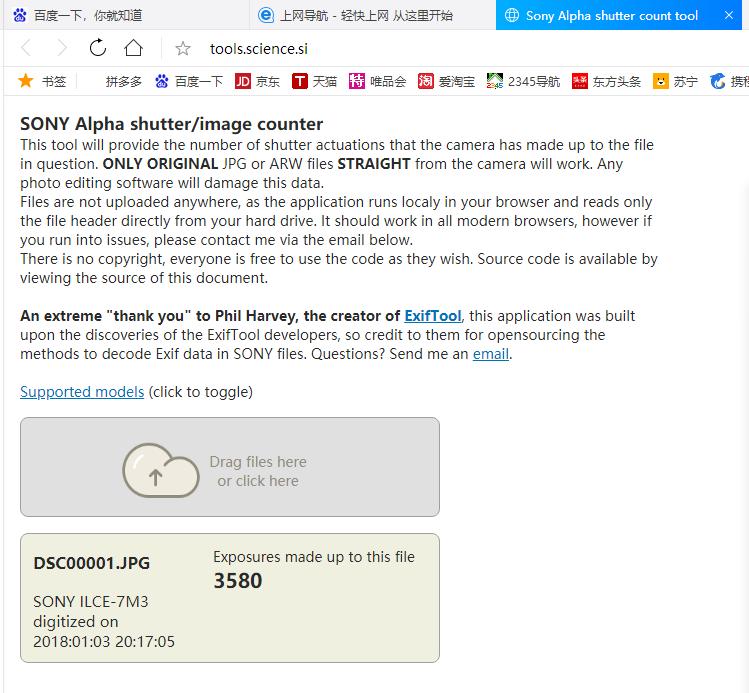Open the ExifTool link
Screen dimensions: 749x693
point(433,316)
